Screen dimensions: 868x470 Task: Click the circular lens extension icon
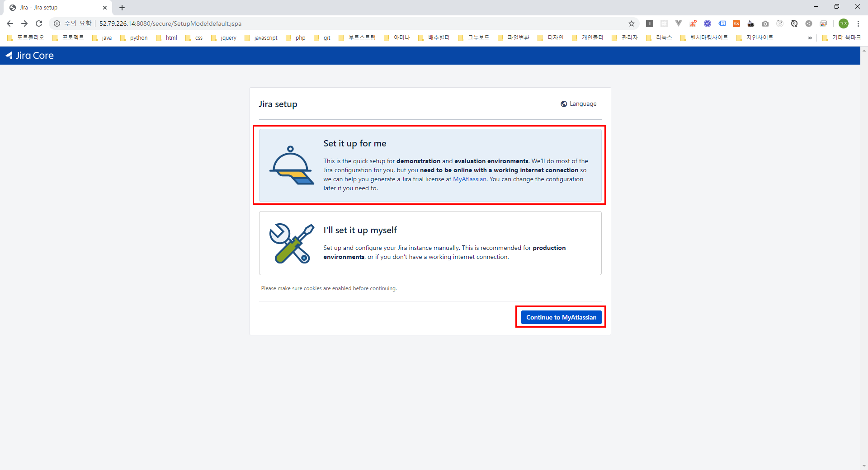pyautogui.click(x=780, y=23)
